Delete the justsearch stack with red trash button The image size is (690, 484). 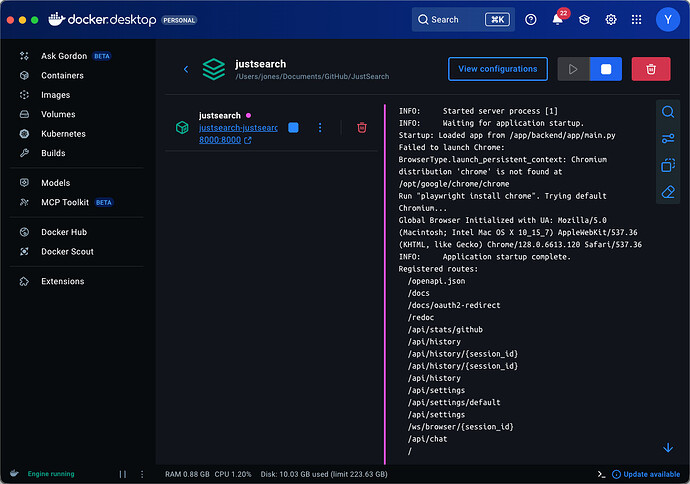651,69
